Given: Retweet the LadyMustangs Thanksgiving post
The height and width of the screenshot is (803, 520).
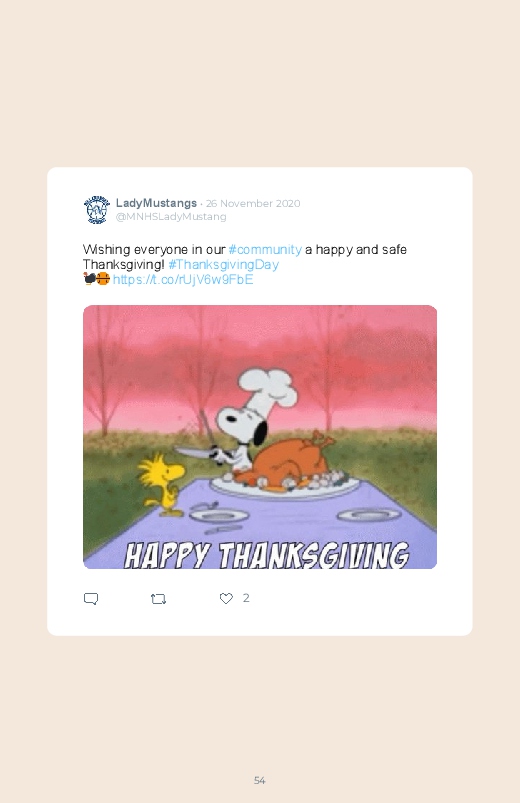Looking at the screenshot, I should coord(158,599).
